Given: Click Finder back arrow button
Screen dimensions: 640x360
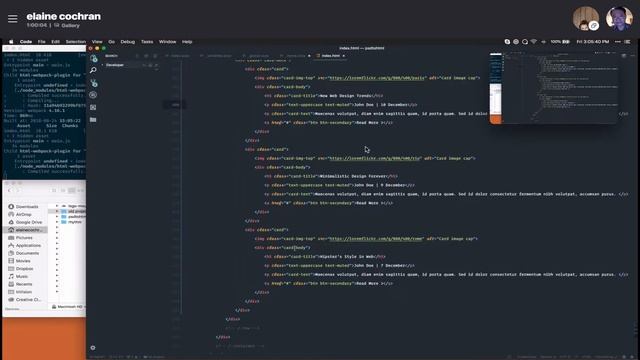Looking at the screenshot, I should (x=10, y=190).
